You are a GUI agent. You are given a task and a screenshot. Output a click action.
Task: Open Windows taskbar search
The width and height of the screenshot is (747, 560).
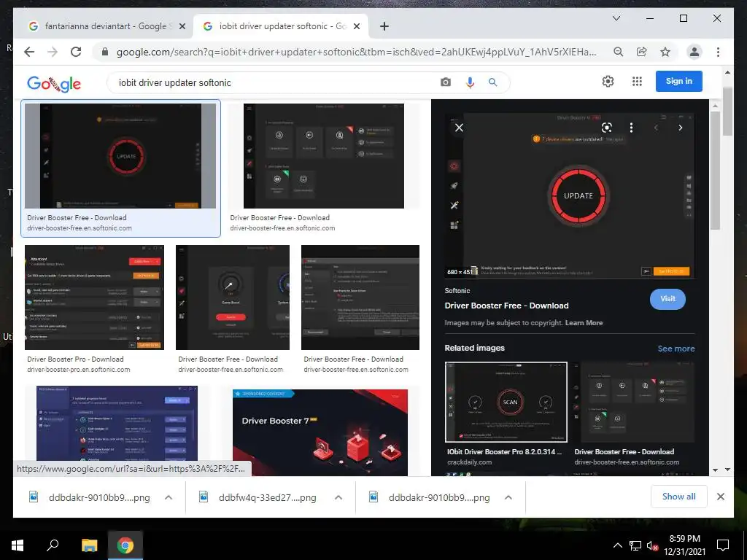[x=53, y=545]
